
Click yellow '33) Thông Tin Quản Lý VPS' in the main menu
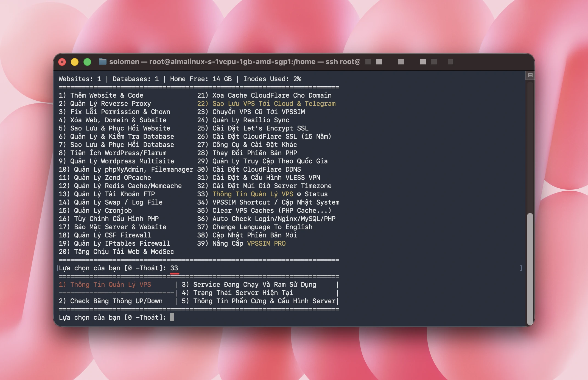click(x=245, y=194)
